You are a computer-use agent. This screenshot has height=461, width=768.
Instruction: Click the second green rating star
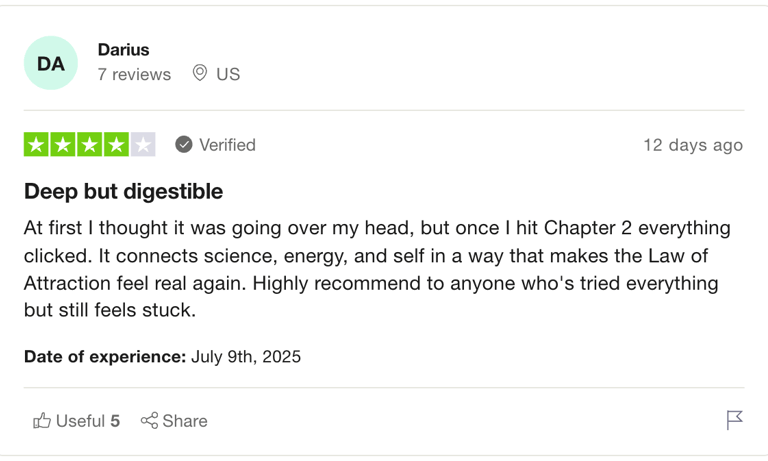click(63, 145)
